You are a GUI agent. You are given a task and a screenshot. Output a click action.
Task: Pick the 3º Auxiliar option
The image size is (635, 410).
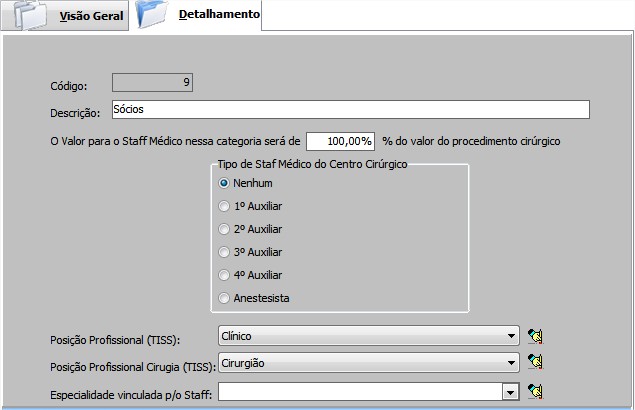click(x=225, y=252)
